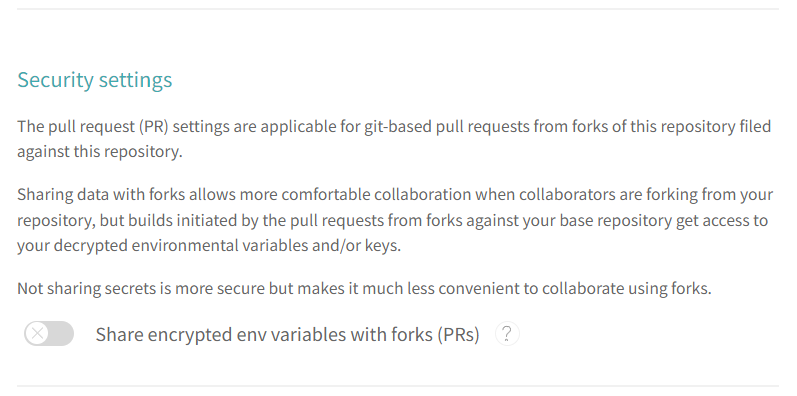797x396 pixels.
Task: Click the paragraph starting 'Sharing data with forks'
Action: click(x=395, y=220)
